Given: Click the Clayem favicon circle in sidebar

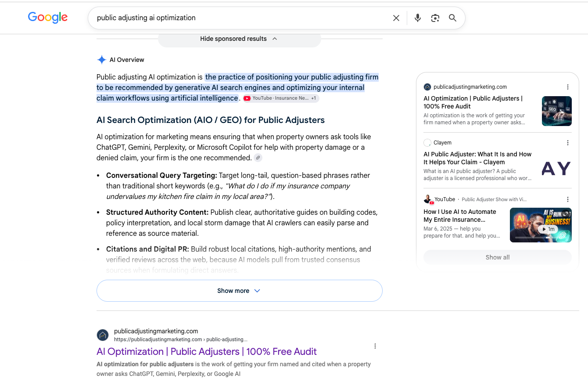Looking at the screenshot, I should tap(427, 143).
